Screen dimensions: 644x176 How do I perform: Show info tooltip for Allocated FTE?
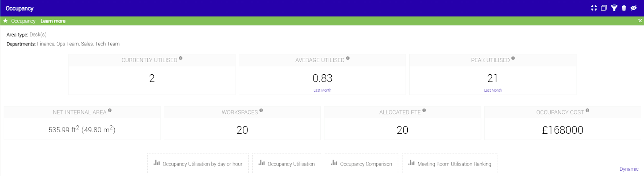pyautogui.click(x=424, y=111)
